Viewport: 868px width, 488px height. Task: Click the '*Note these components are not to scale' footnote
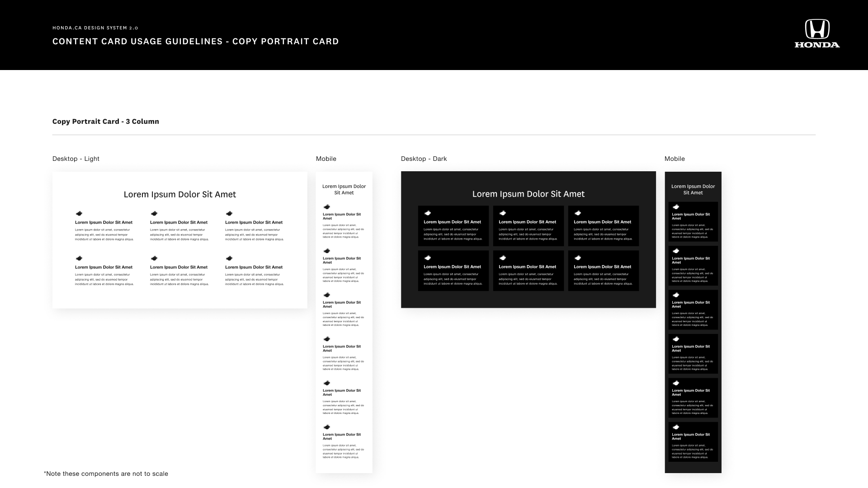click(x=106, y=474)
